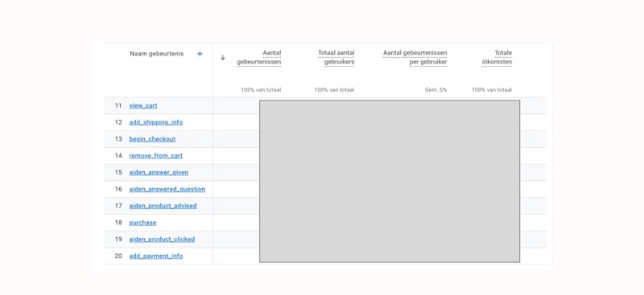Screen dimensions: 644x295
Task: Add a dimension with the plus icon
Action: point(200,54)
